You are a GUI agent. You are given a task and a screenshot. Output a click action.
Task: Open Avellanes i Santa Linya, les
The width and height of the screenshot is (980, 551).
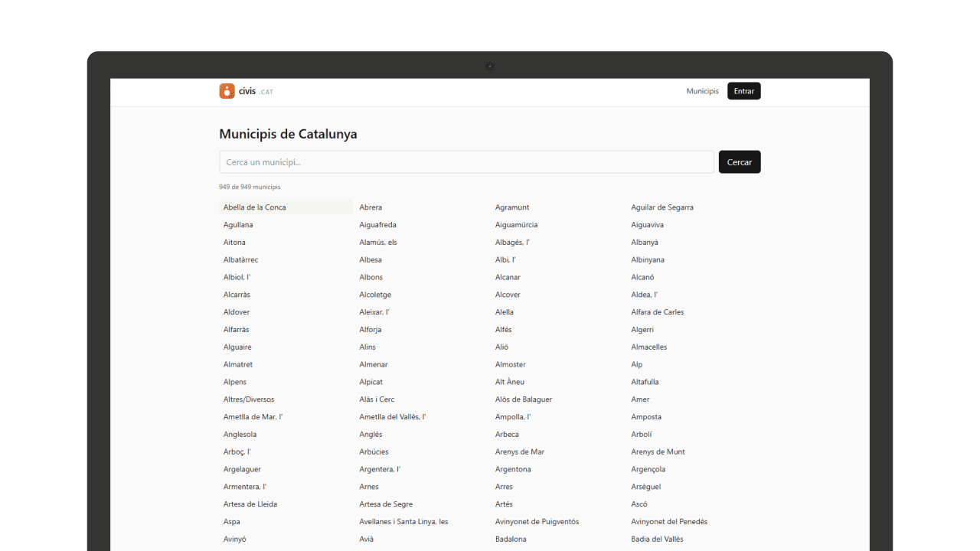click(x=403, y=522)
